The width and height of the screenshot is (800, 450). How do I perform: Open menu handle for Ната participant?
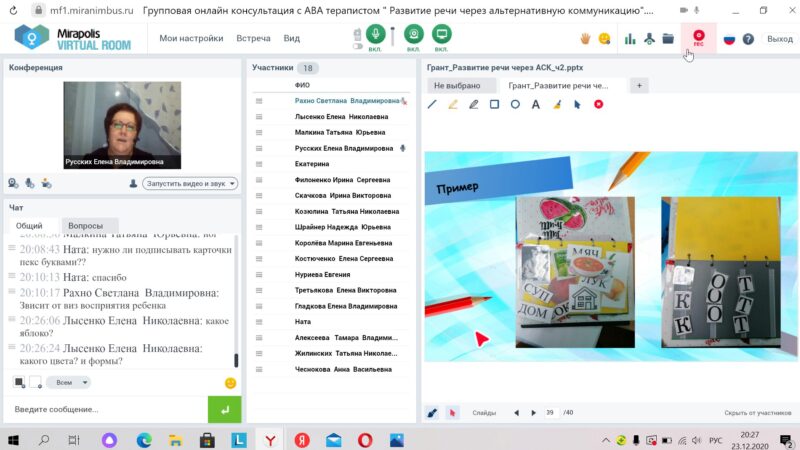tap(259, 322)
